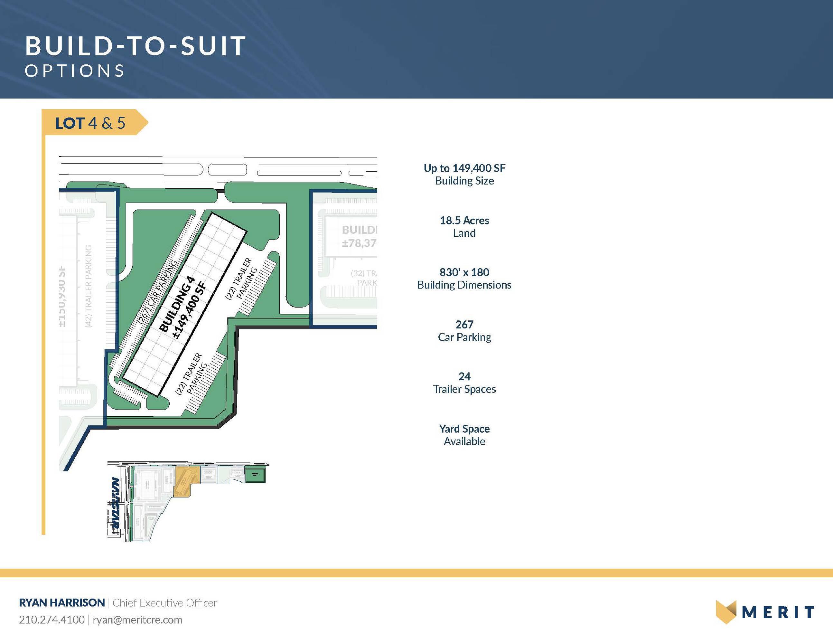The width and height of the screenshot is (833, 644).
Task: Click the Up to 149,400 SF text
Action: [x=464, y=168]
